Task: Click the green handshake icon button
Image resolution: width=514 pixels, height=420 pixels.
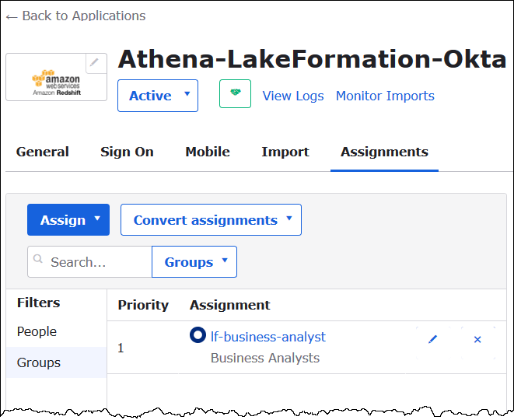Action: 235,94
